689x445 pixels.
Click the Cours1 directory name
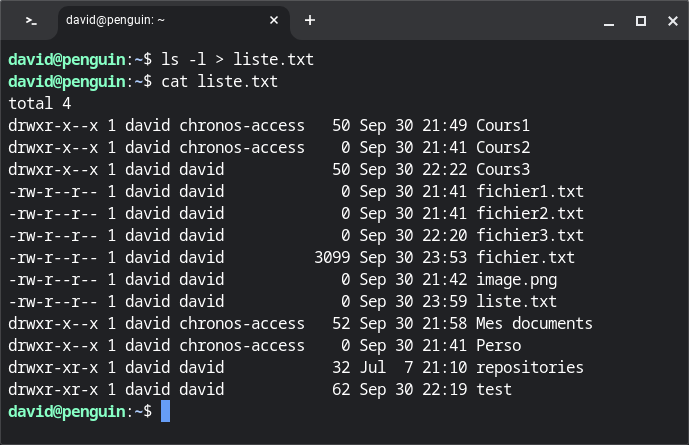[502, 125]
